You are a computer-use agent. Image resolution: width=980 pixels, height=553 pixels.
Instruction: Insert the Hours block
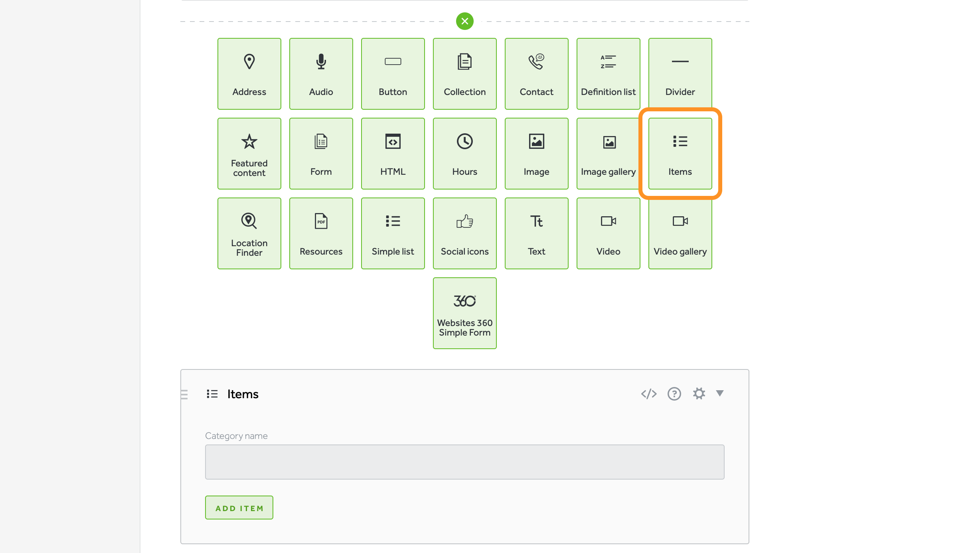464,154
